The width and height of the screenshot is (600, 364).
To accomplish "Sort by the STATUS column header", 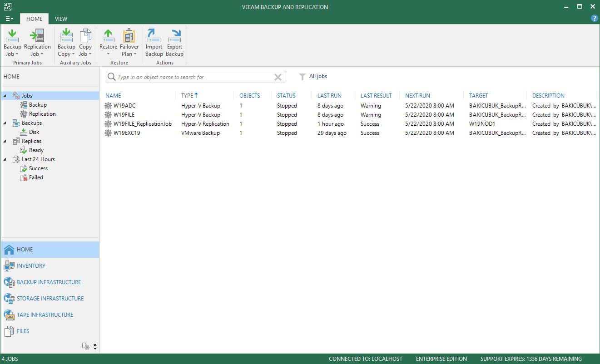I will click(x=286, y=96).
